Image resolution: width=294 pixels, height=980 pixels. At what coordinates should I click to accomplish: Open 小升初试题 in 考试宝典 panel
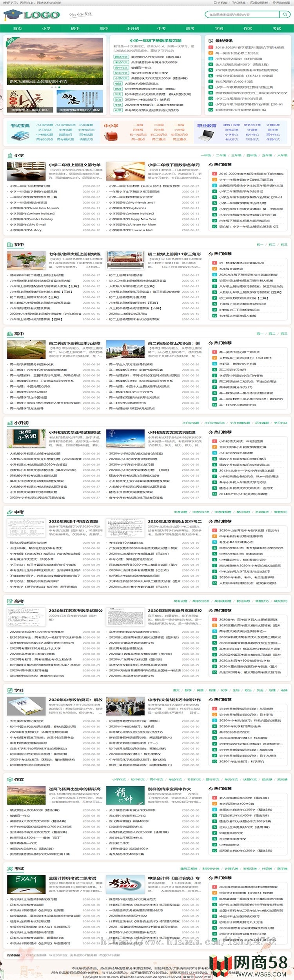pyautogui.click(x=45, y=125)
